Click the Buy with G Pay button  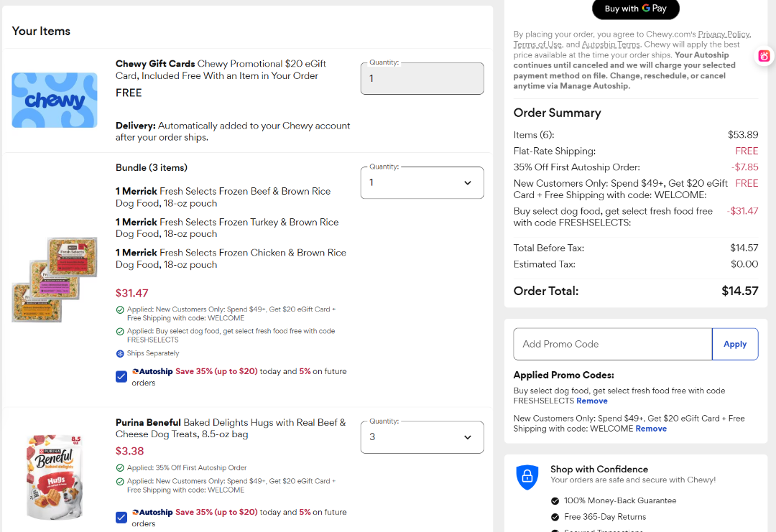tap(635, 9)
